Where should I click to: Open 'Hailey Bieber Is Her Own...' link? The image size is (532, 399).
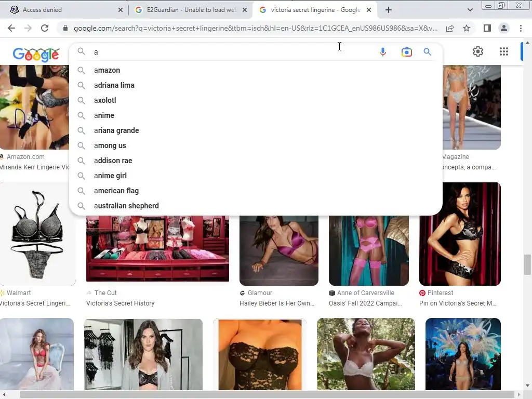pos(277,303)
